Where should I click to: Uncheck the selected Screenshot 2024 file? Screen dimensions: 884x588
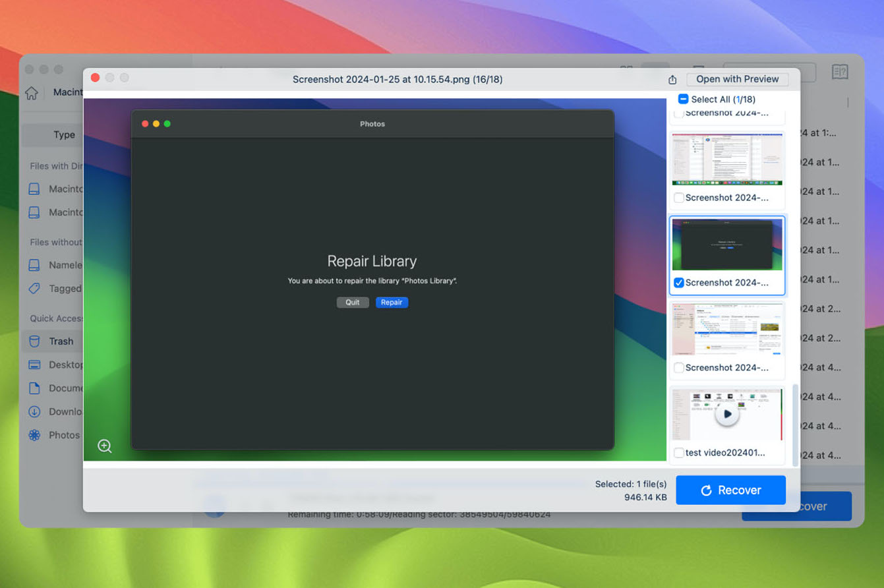679,283
